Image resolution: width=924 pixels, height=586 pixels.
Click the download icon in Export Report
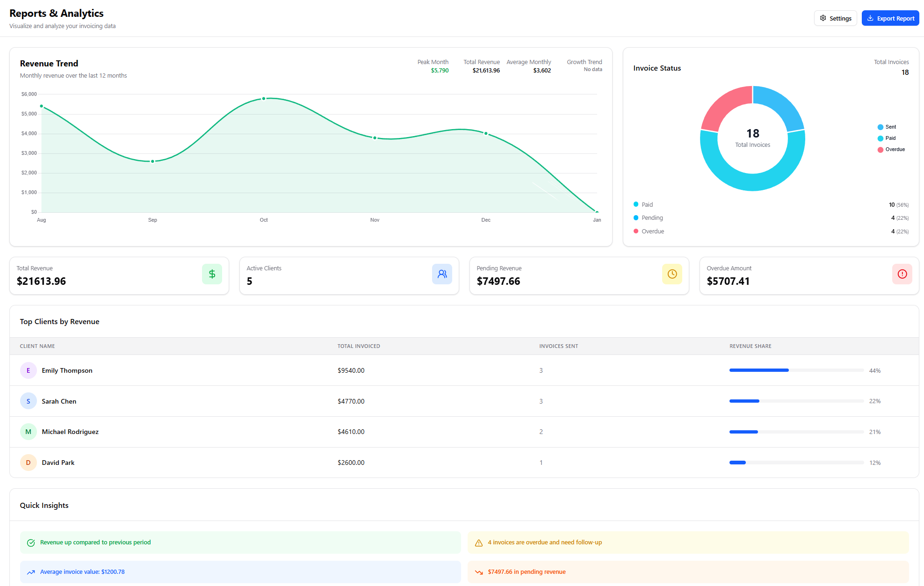click(x=870, y=18)
